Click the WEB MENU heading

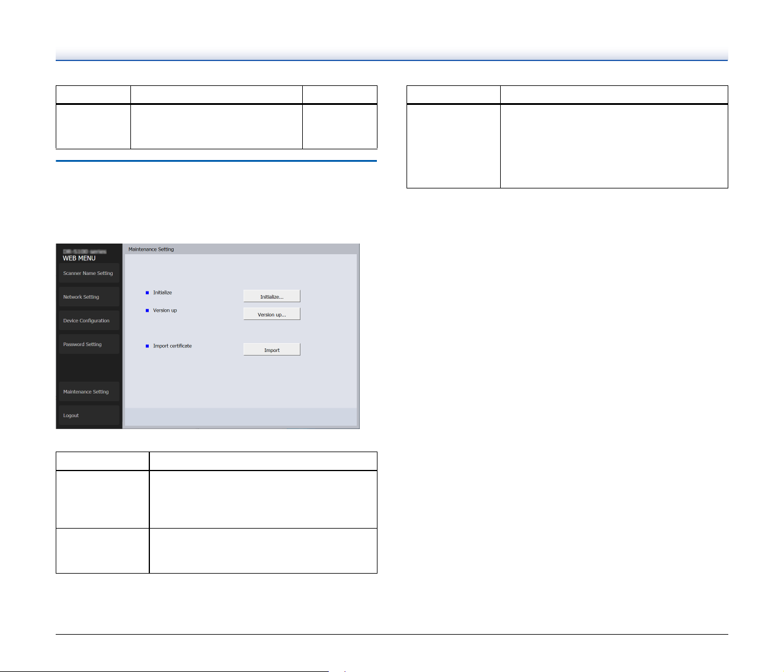coord(79,258)
